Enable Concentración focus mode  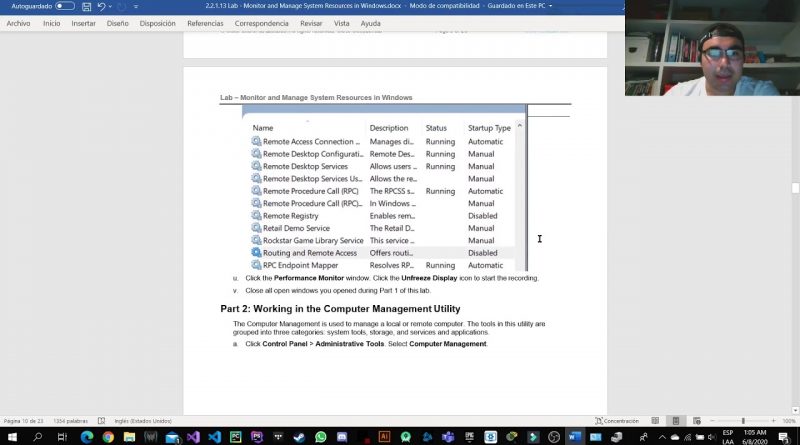click(617, 421)
